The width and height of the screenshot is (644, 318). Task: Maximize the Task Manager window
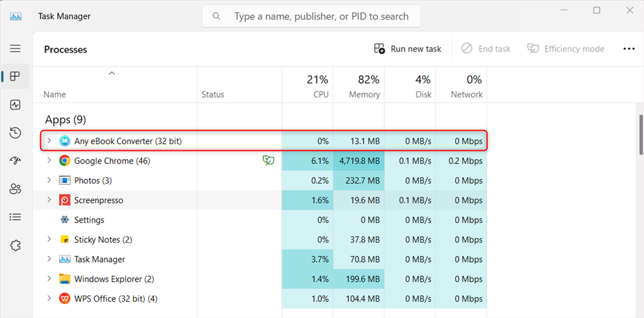coord(597,10)
